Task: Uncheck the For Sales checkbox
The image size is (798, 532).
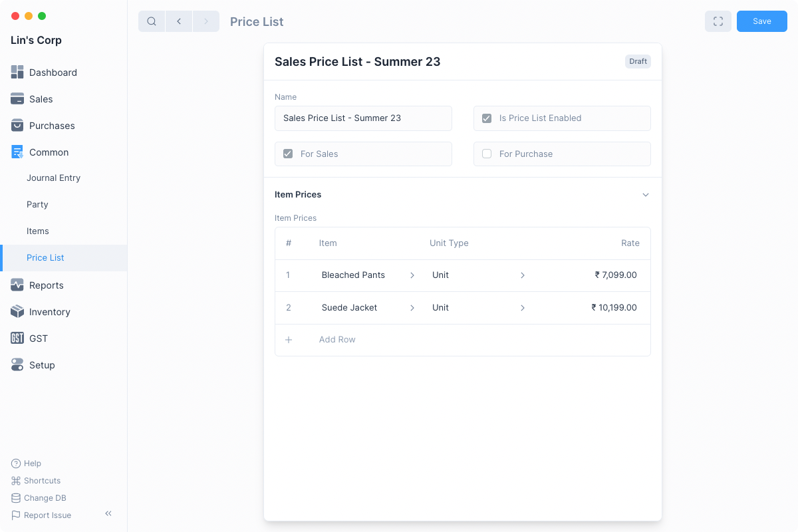Action: pos(288,154)
